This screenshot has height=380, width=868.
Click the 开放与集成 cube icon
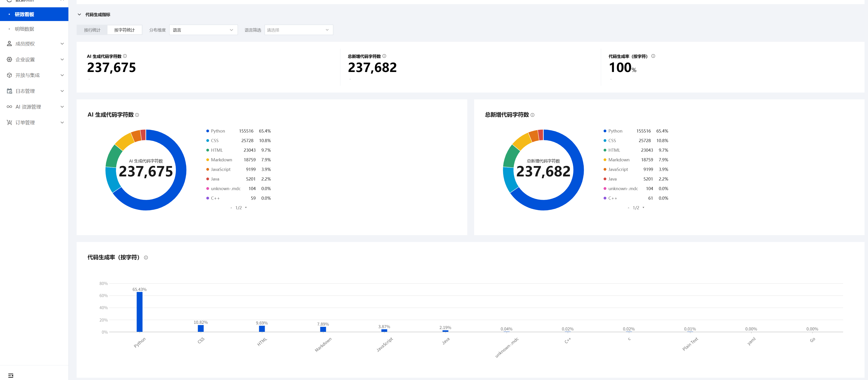point(9,75)
